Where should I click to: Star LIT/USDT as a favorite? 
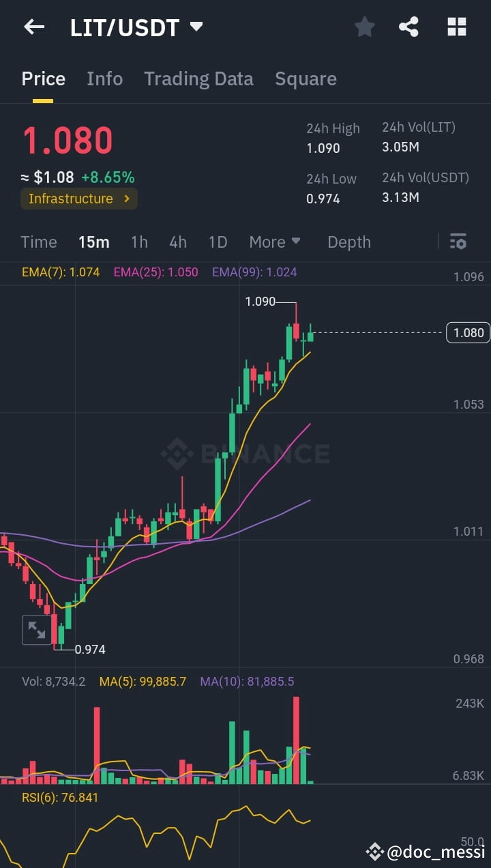(364, 27)
